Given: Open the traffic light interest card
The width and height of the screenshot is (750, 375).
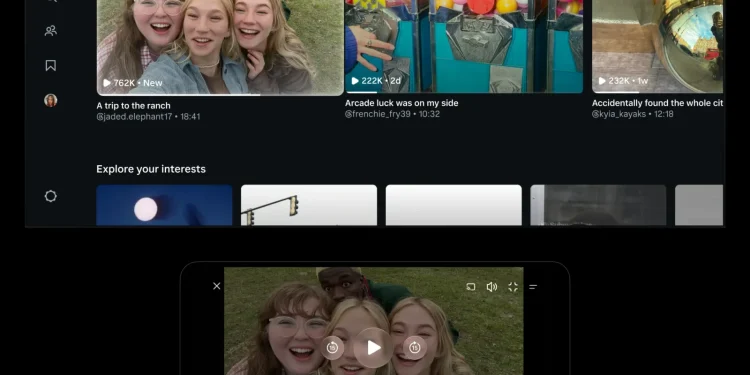Looking at the screenshot, I should [309, 205].
